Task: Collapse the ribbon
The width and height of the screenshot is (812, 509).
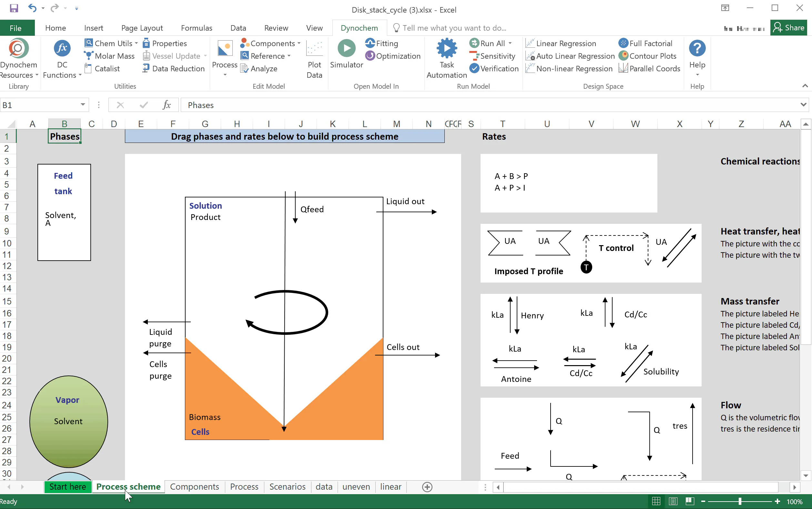Action: [x=805, y=86]
